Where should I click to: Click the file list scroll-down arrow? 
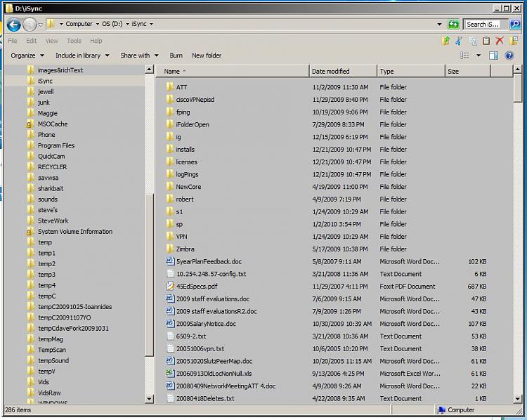pyautogui.click(x=518, y=399)
